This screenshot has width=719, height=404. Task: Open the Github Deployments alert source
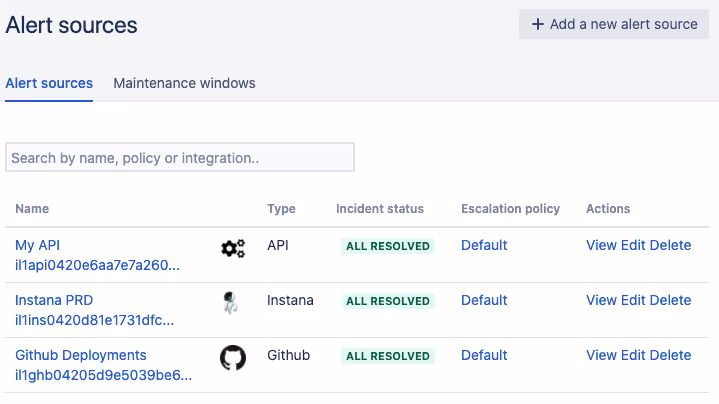pos(81,355)
